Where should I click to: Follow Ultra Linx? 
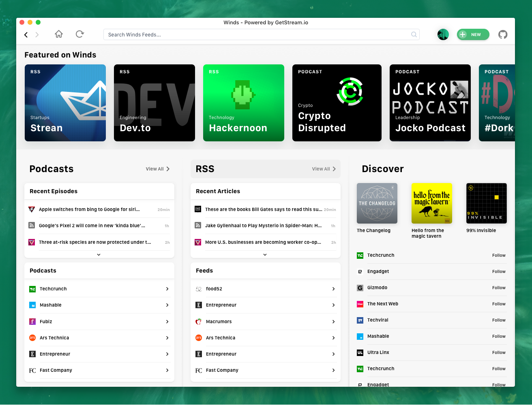click(x=499, y=353)
